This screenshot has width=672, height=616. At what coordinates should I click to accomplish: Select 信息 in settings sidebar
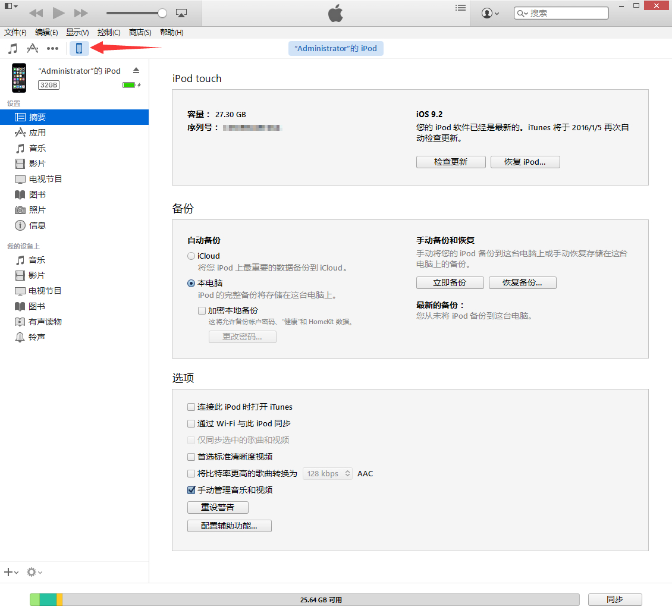coord(74,225)
